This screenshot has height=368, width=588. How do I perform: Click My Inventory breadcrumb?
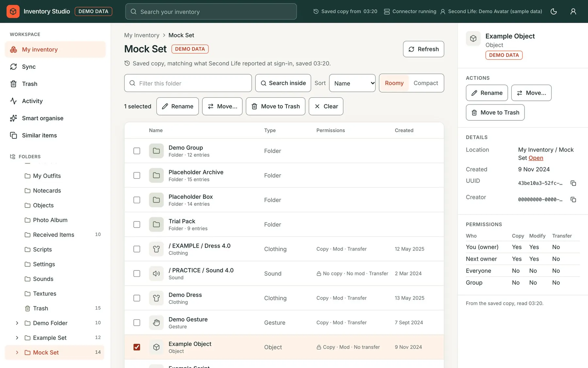[x=142, y=35]
